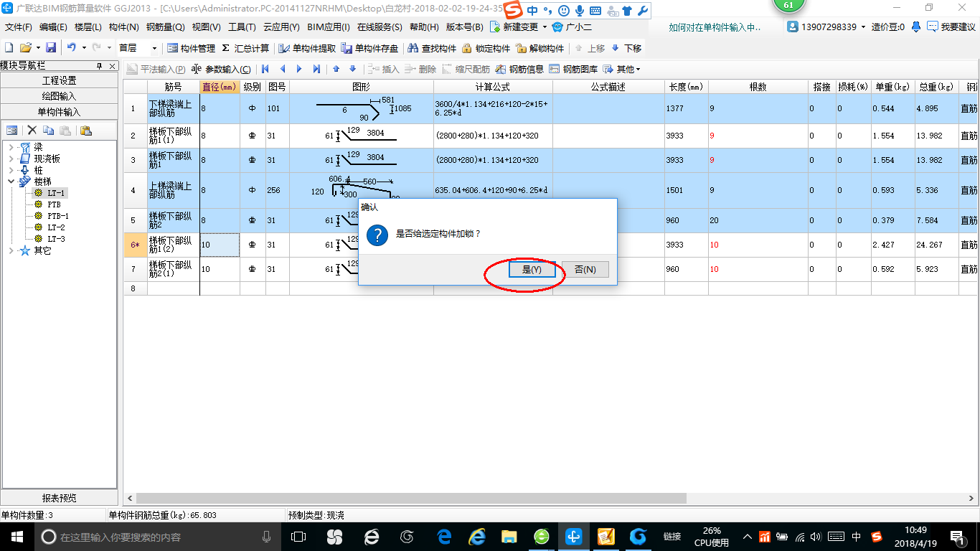
Task: Open the 钢筋量(Q) menu
Action: [x=165, y=27]
